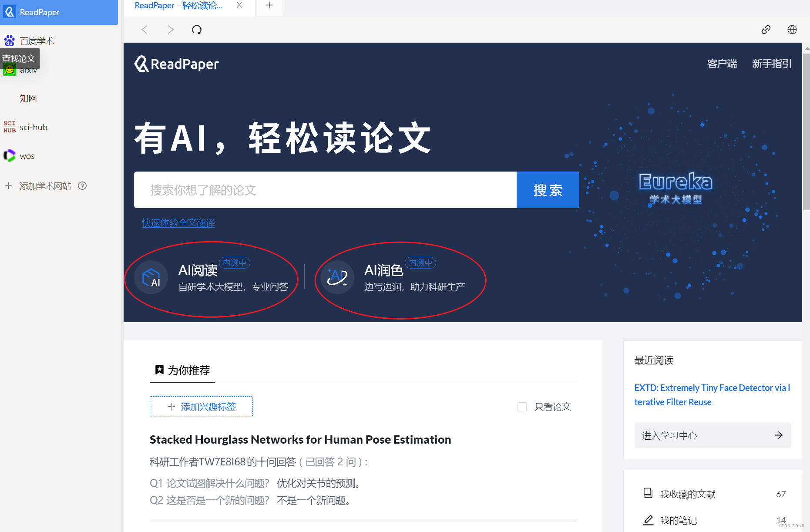
Task: Click the Eureka 学术大模型 banner
Action: click(x=676, y=188)
